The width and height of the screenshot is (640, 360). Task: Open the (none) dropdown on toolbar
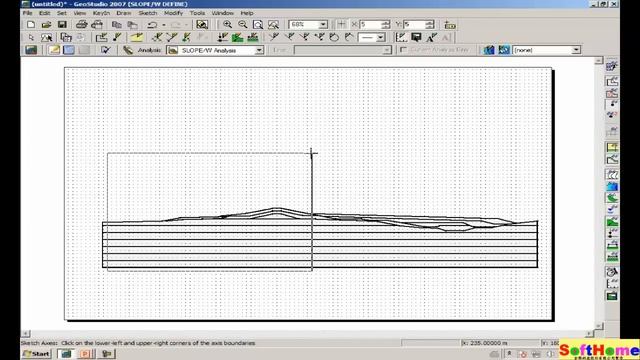(x=576, y=50)
